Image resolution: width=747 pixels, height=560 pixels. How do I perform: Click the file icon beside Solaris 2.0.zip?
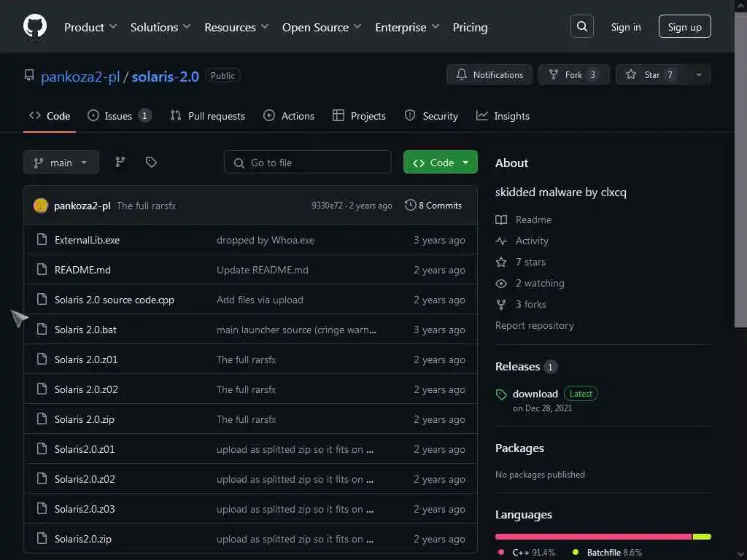(x=42, y=419)
